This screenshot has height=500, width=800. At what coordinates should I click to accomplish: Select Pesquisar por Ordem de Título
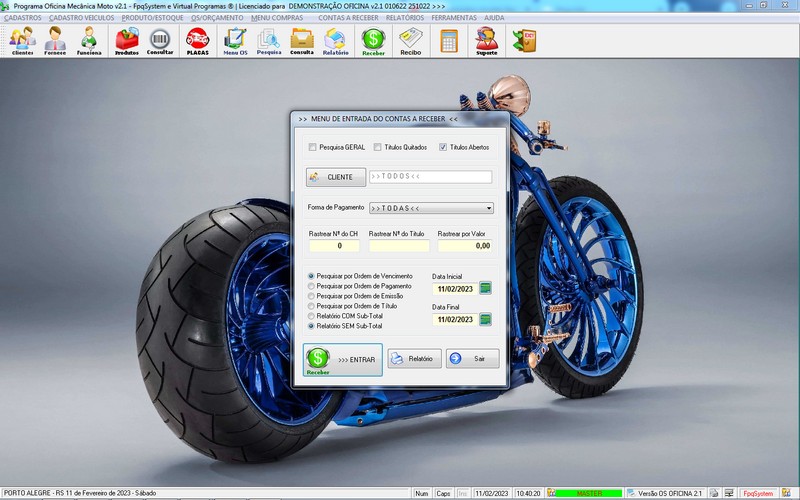pyautogui.click(x=311, y=306)
